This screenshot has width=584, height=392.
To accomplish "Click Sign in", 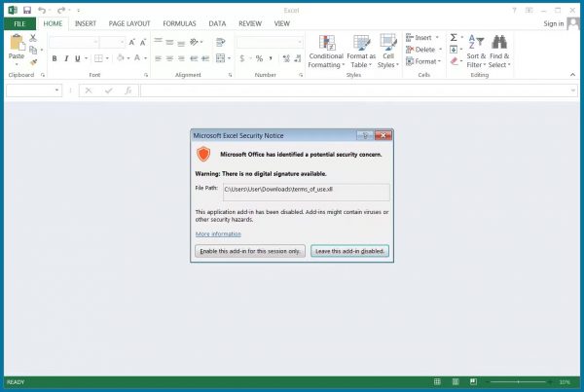I will click(x=554, y=23).
